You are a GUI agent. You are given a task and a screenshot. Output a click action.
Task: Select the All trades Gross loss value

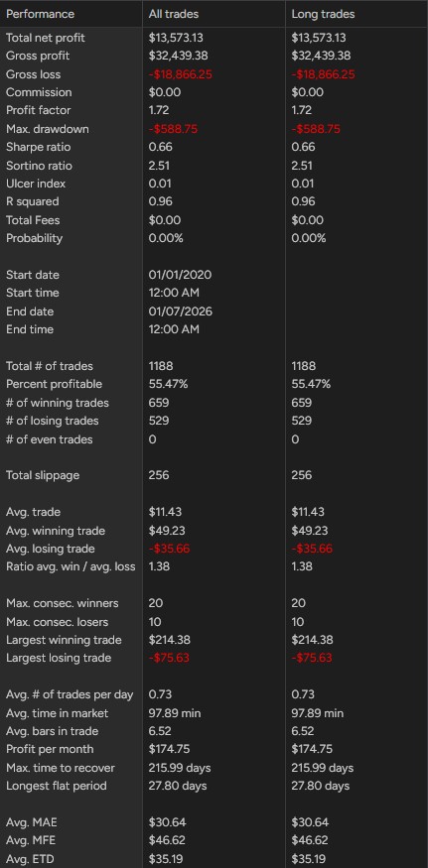click(x=180, y=74)
